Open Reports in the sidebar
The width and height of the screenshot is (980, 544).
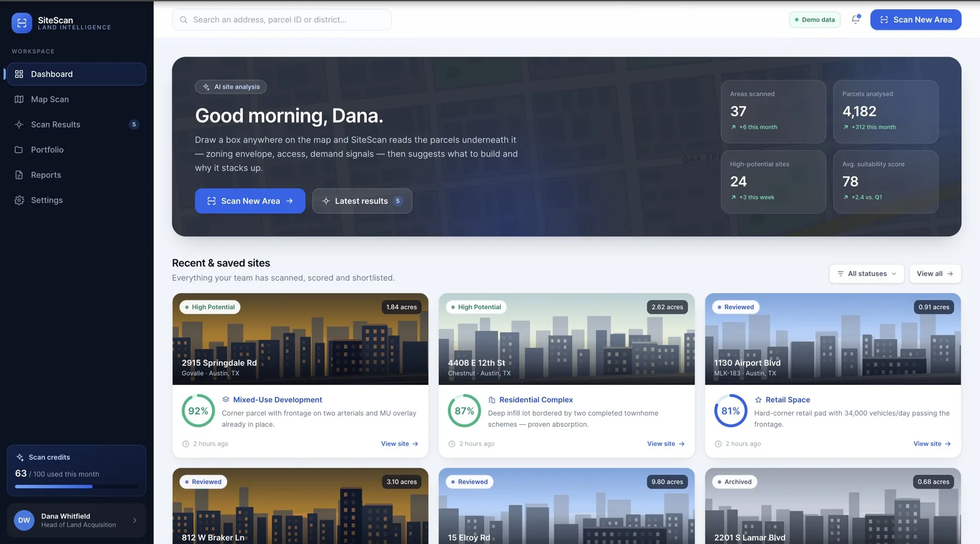(76, 175)
